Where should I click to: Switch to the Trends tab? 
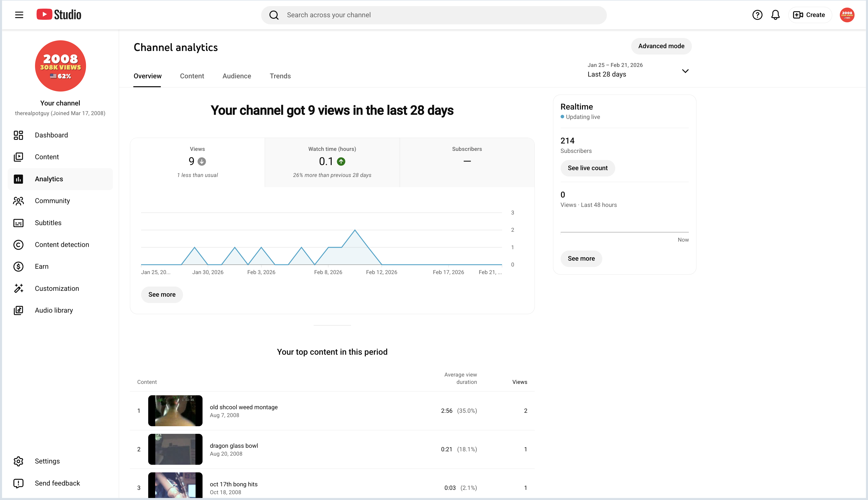pyautogui.click(x=280, y=76)
